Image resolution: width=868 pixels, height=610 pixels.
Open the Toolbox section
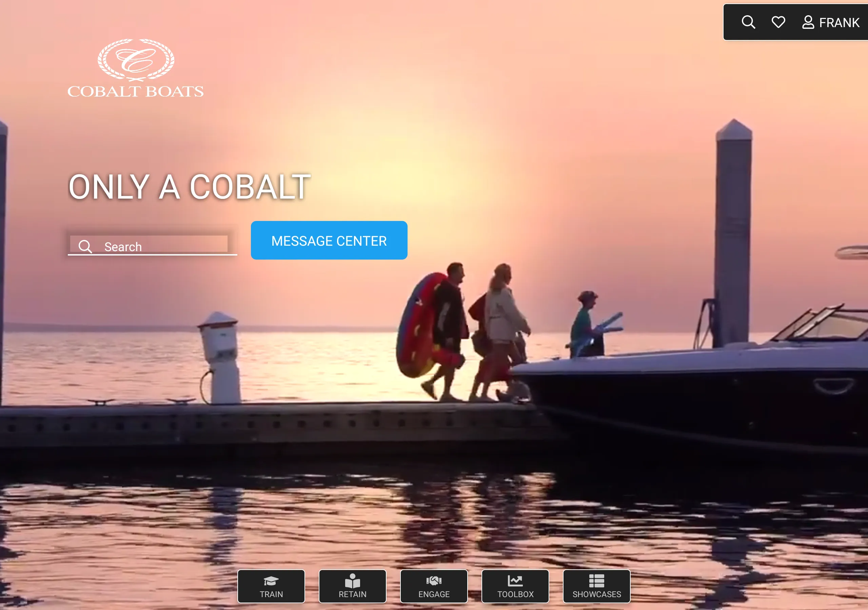coord(515,586)
